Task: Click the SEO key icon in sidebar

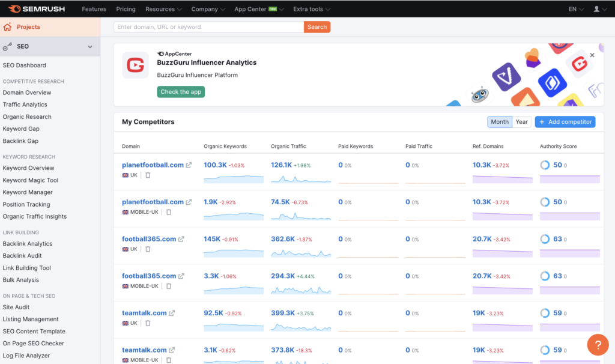Action: pos(7,46)
